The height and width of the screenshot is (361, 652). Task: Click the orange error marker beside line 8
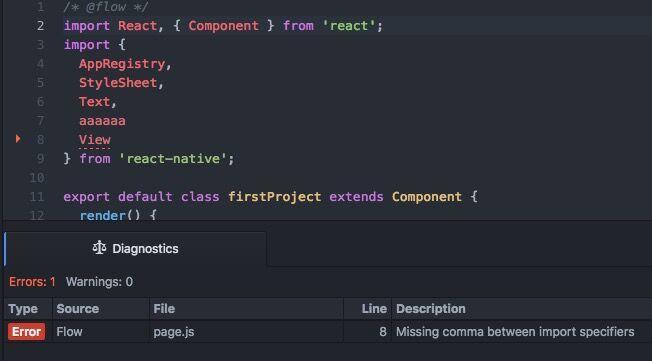18,138
